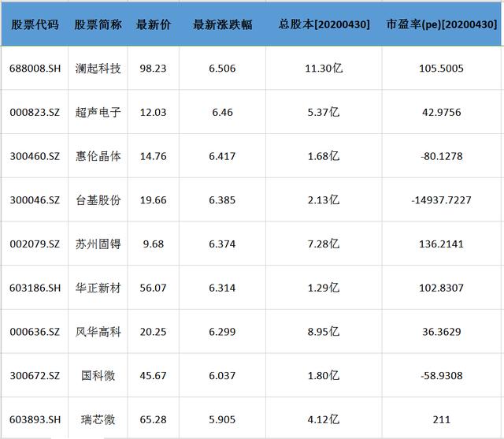Click stock code 300046.SZ

[35, 200]
